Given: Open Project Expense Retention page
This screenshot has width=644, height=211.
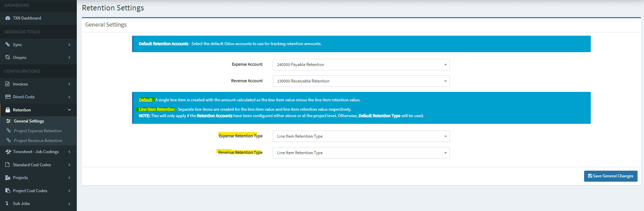Looking at the screenshot, I should [38, 131].
